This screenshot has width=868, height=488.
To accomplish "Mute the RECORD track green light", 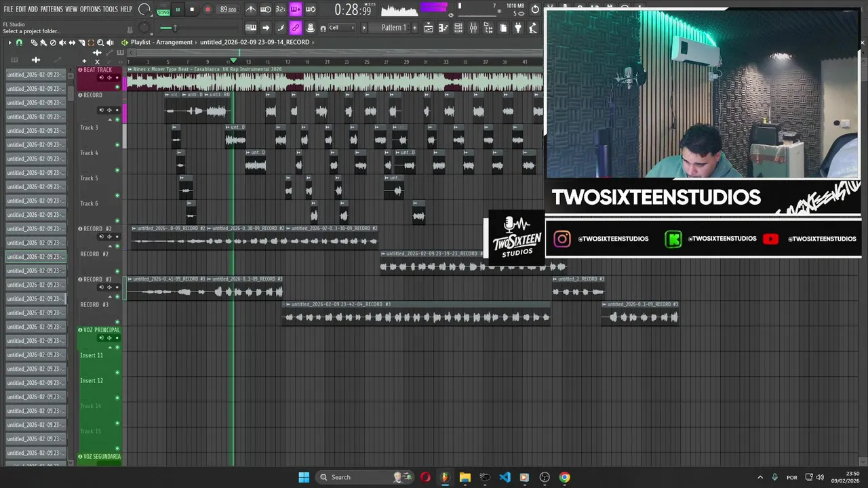I will pos(117,119).
